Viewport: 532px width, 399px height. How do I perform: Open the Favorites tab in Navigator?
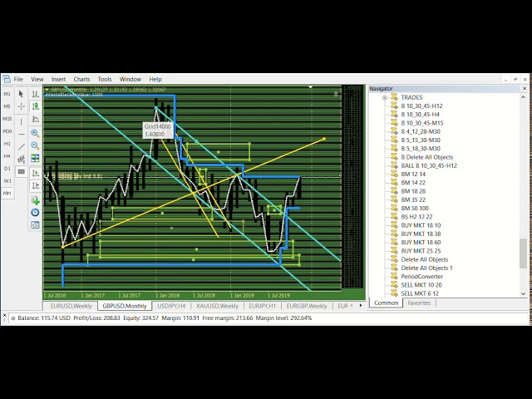pos(419,303)
